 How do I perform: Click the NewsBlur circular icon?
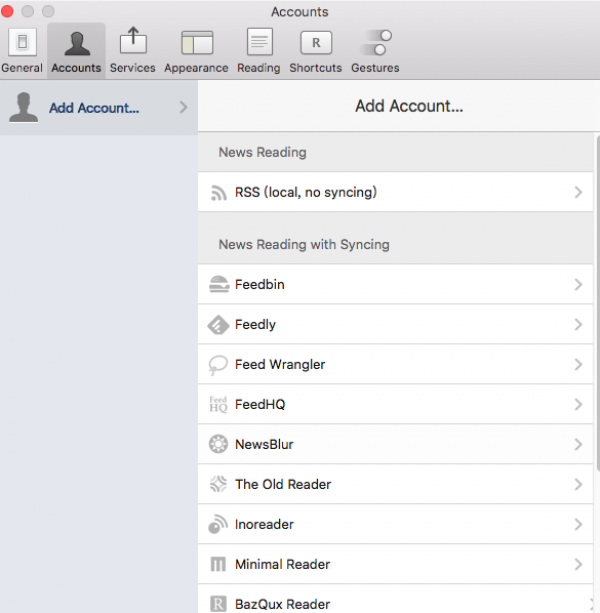(218, 445)
